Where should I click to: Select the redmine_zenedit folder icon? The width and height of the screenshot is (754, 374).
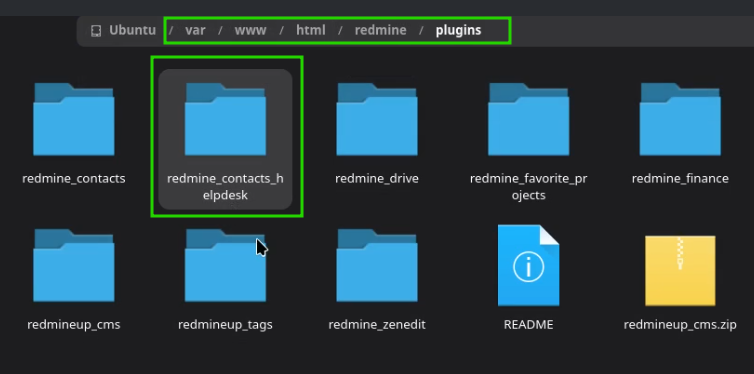(x=377, y=265)
